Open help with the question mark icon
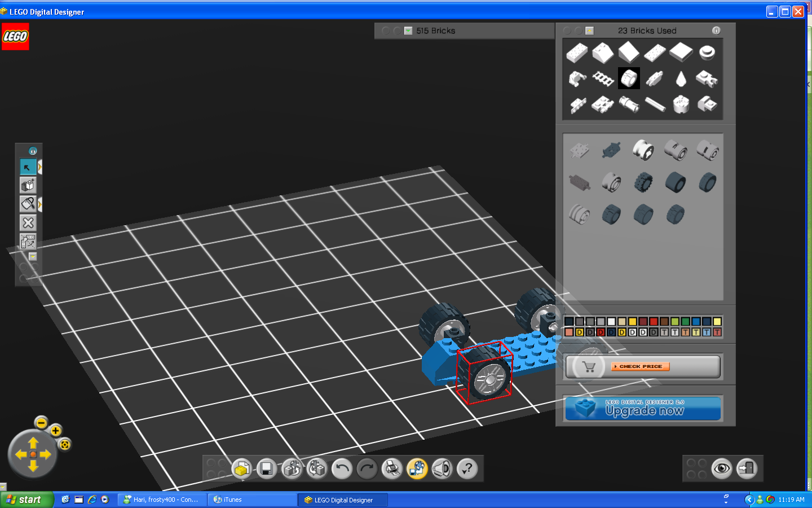This screenshot has height=508, width=812. (x=467, y=468)
